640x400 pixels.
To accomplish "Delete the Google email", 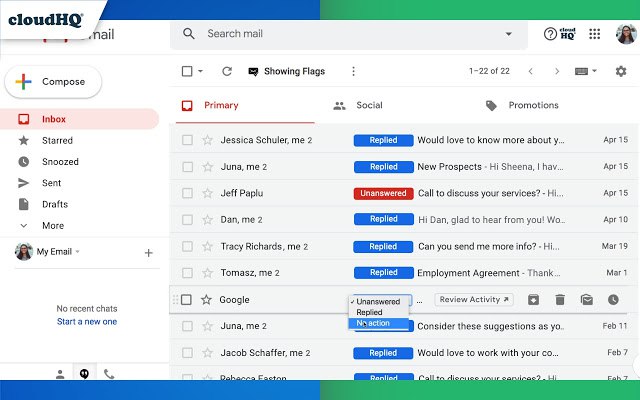I will tap(560, 300).
